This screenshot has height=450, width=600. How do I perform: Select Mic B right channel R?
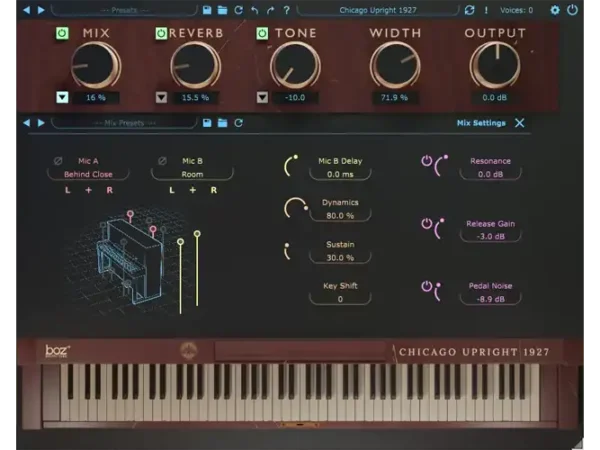click(214, 190)
